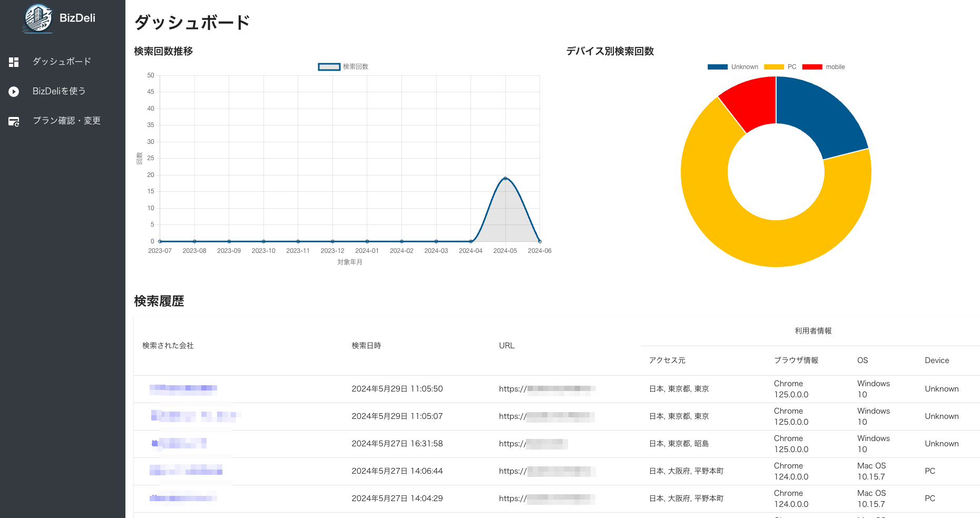Go to プラン確認・変更 page
The width and height of the screenshot is (980, 518).
66,121
